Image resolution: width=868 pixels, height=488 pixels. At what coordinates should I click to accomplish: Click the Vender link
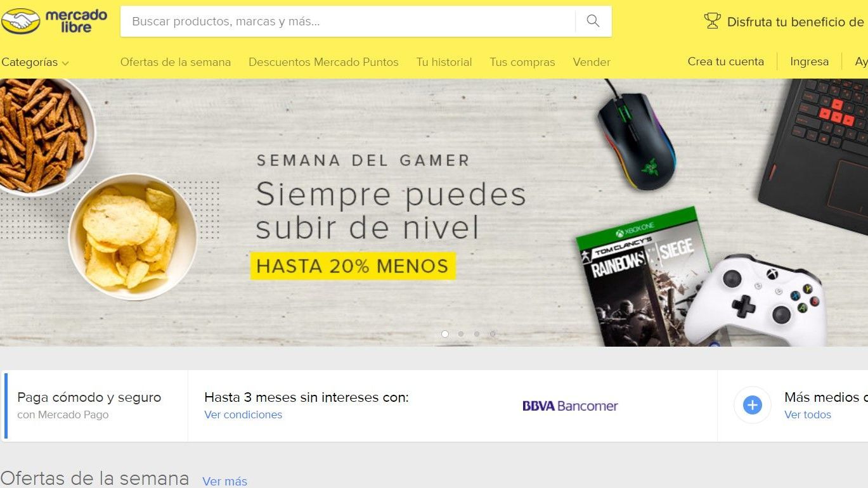(x=592, y=62)
